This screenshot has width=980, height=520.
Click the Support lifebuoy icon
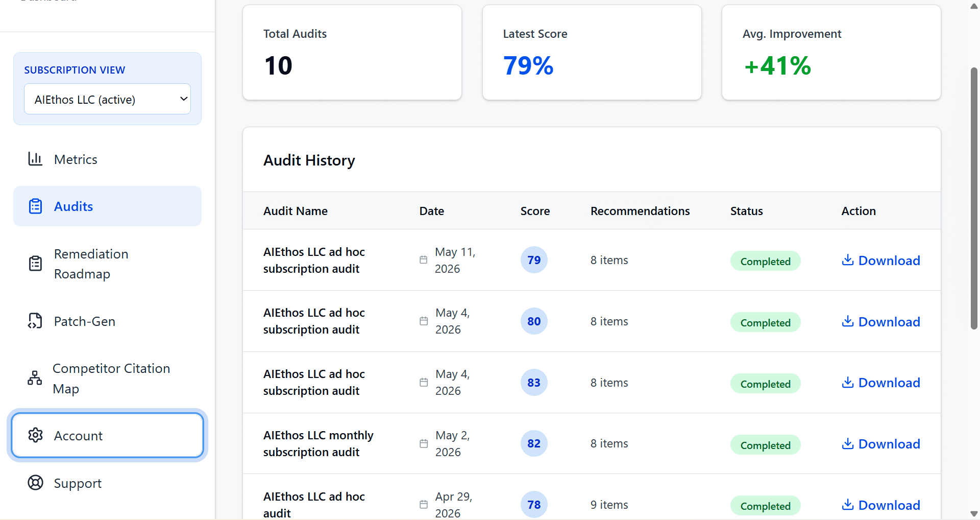pos(35,483)
